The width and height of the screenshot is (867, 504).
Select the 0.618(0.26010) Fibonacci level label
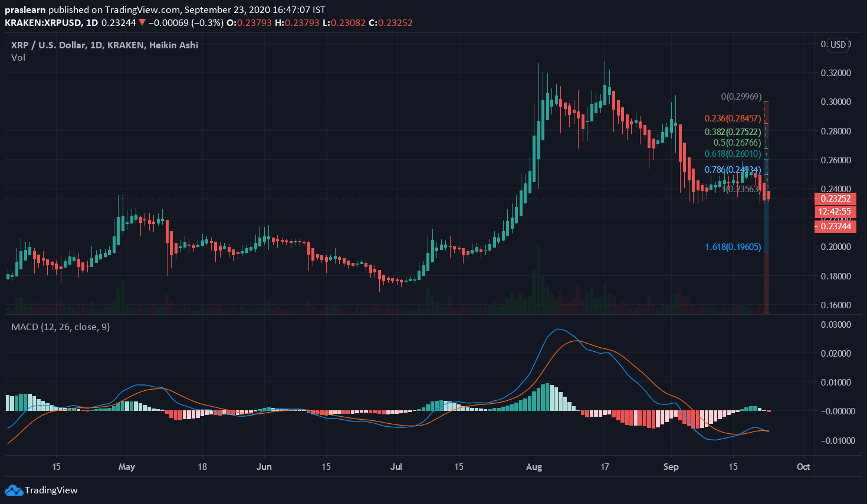coord(733,154)
